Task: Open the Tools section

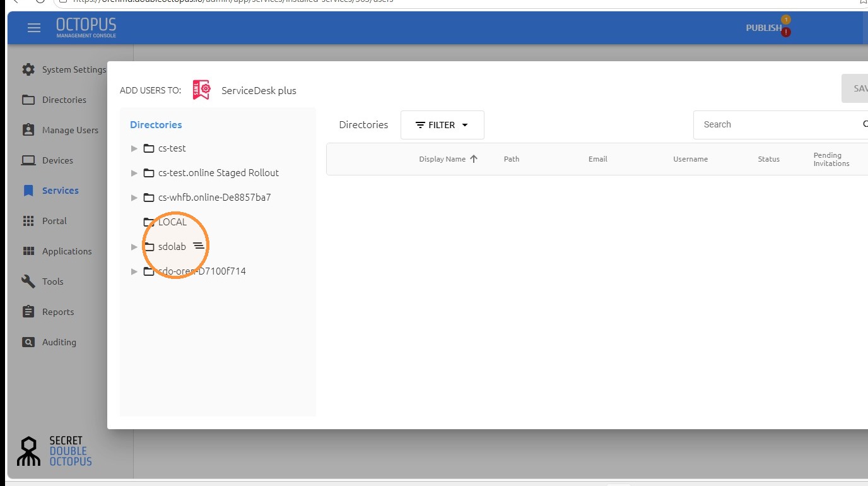Action: click(52, 282)
